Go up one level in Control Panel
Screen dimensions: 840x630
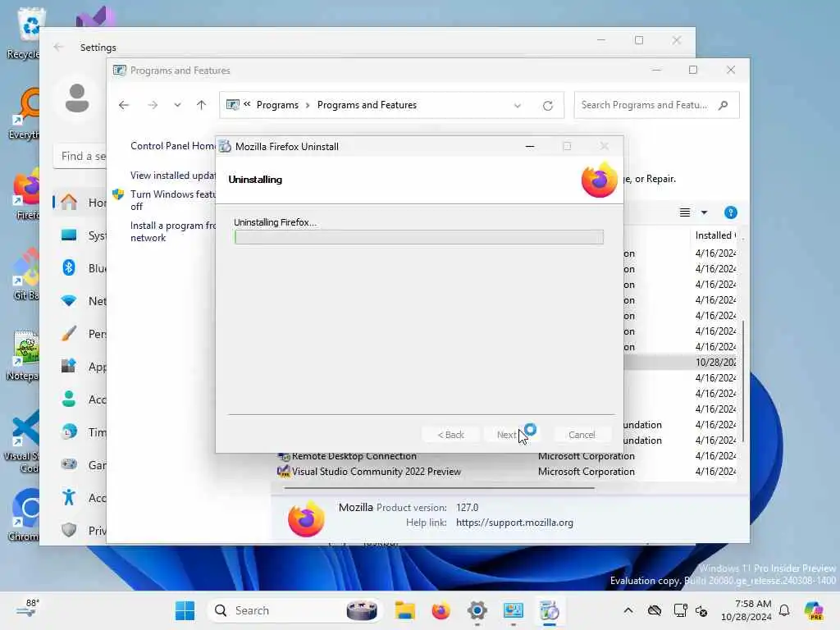tap(202, 105)
